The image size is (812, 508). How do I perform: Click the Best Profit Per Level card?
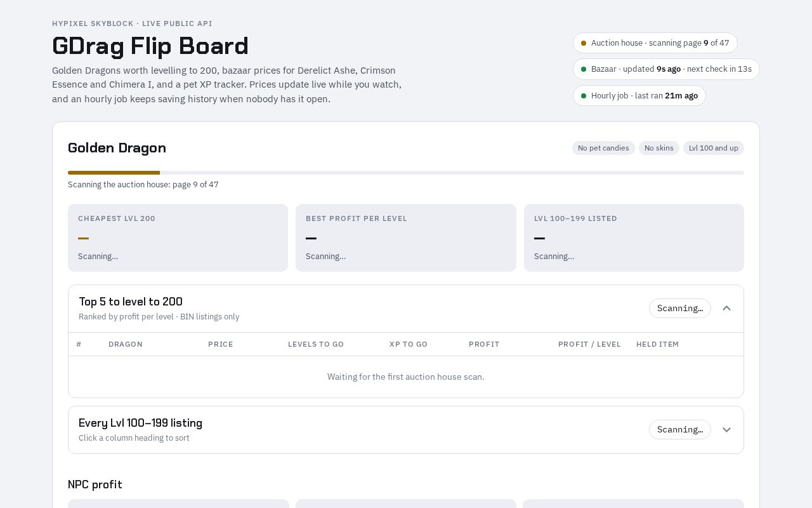pos(406,237)
